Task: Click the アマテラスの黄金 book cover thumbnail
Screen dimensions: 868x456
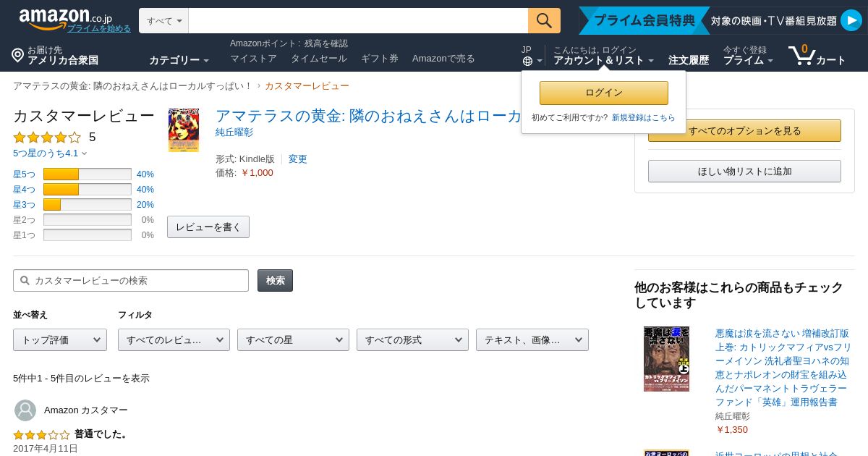Action: [x=184, y=130]
